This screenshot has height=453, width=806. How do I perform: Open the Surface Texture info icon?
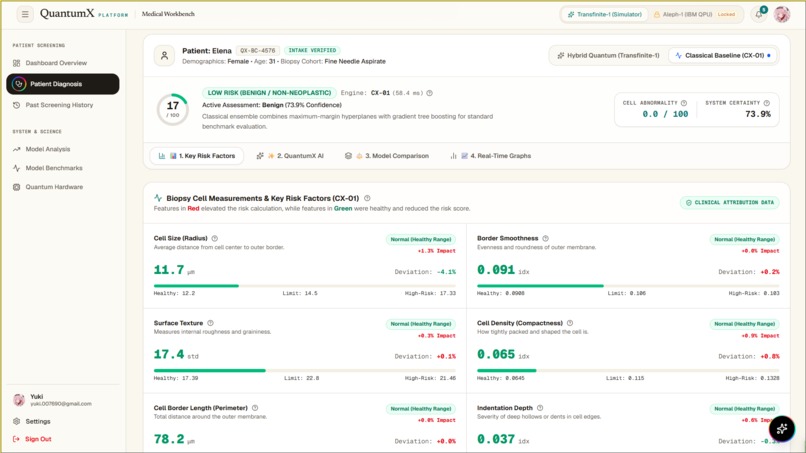click(x=210, y=323)
